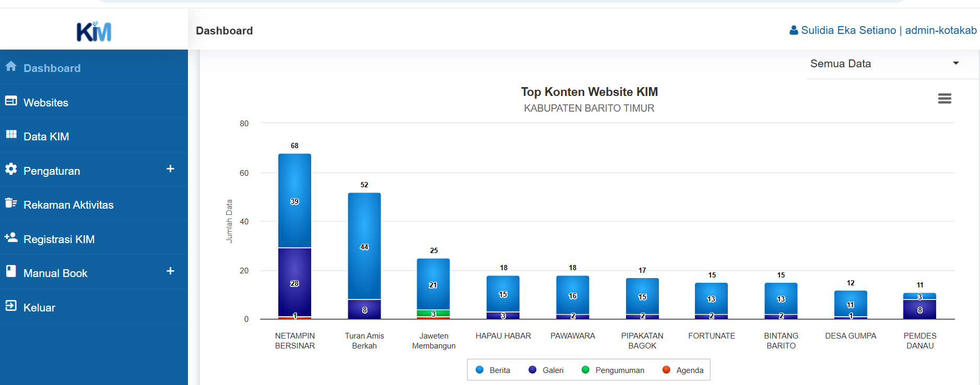The height and width of the screenshot is (385, 980).
Task: Click the KIM logo
Action: [x=94, y=31]
